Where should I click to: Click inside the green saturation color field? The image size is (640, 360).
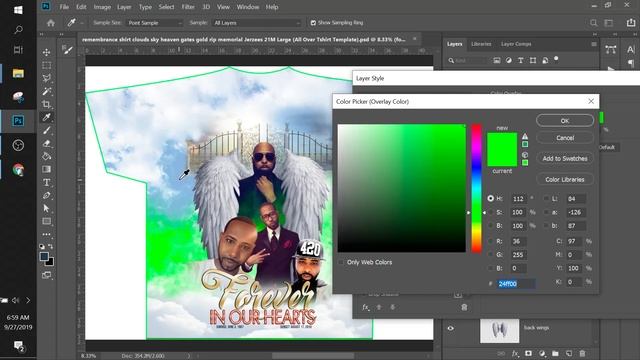402,188
